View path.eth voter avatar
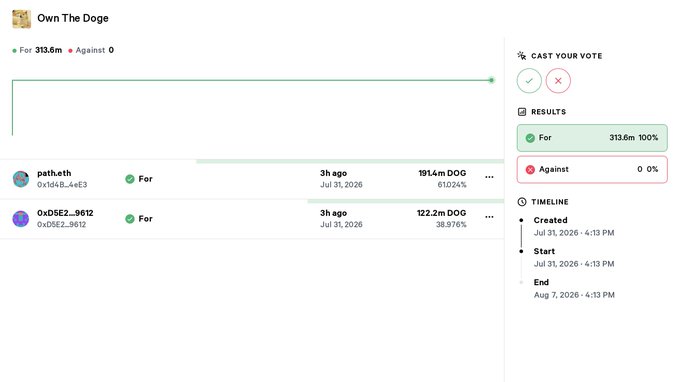The height and width of the screenshot is (382, 680). (x=21, y=179)
